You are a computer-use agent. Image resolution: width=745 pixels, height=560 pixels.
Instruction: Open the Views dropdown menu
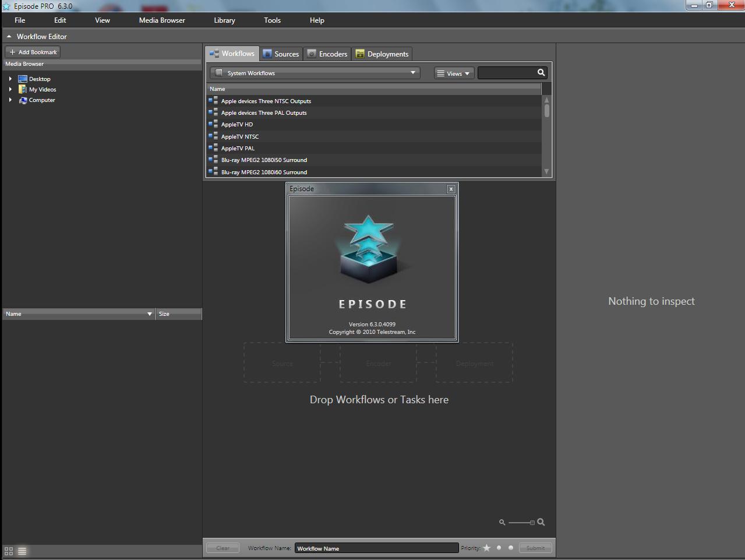click(x=454, y=73)
